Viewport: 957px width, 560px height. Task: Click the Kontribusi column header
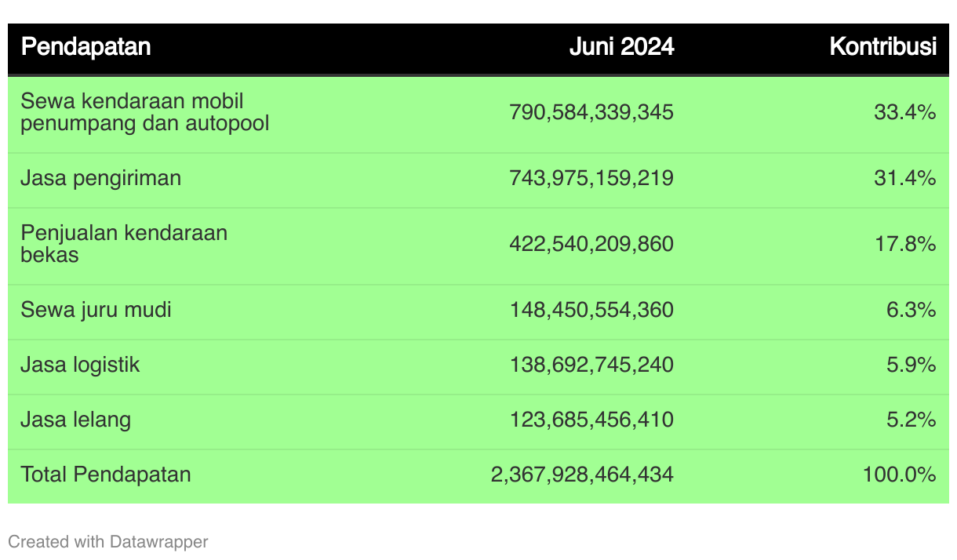pos(883,47)
